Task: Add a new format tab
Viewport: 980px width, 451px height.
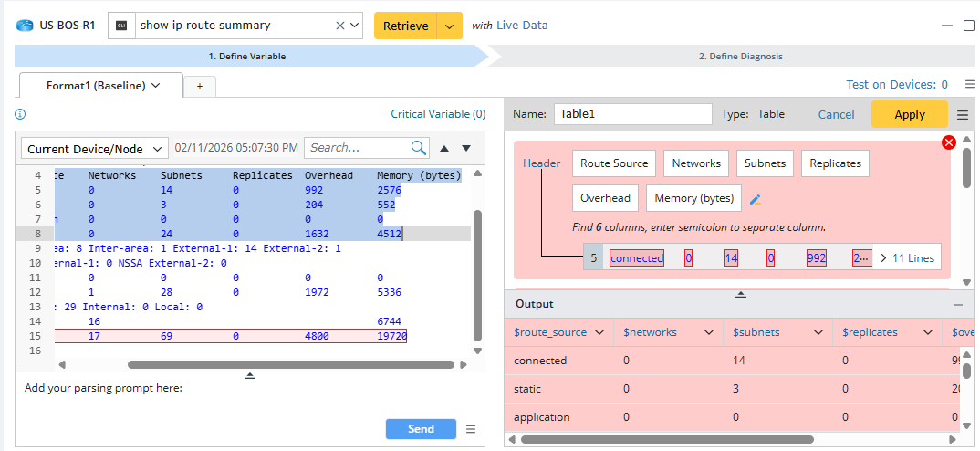Action: (x=199, y=86)
